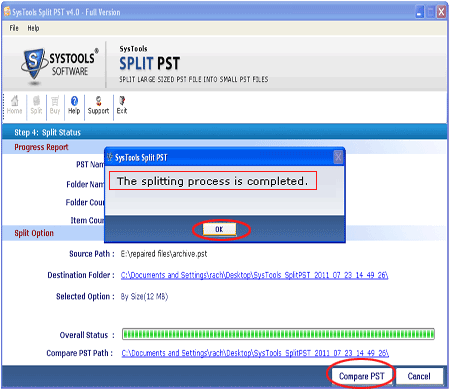
Task: Click the Cancel button
Action: tap(419, 376)
